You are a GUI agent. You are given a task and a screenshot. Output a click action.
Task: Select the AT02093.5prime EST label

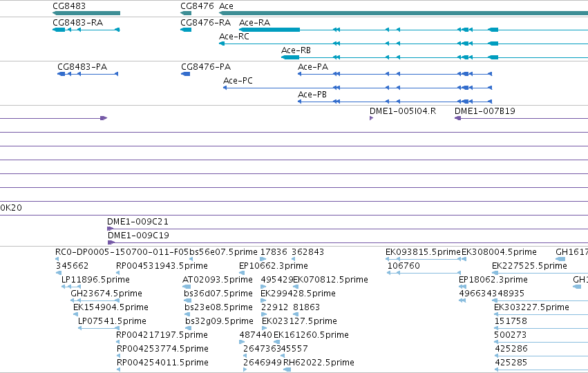218,280
